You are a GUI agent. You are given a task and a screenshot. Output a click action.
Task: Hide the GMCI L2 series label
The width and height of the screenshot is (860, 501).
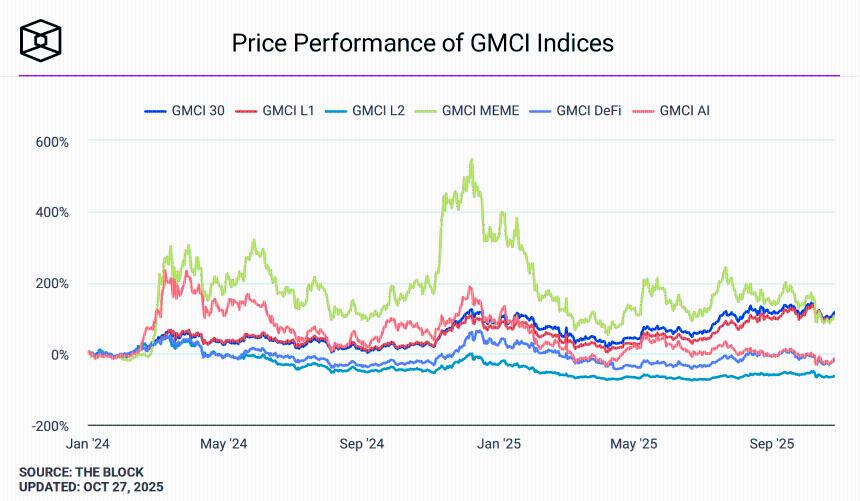[x=378, y=110]
